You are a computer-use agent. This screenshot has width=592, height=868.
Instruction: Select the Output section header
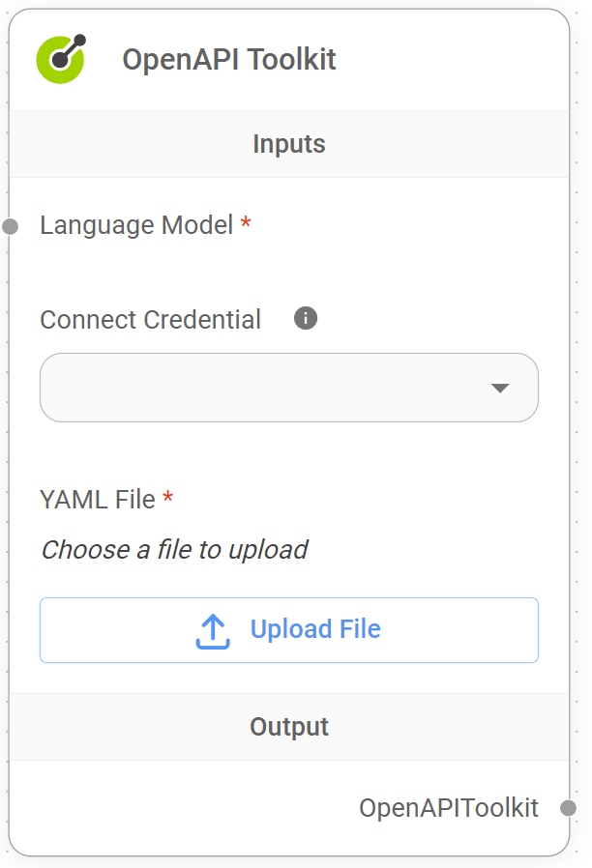[288, 726]
